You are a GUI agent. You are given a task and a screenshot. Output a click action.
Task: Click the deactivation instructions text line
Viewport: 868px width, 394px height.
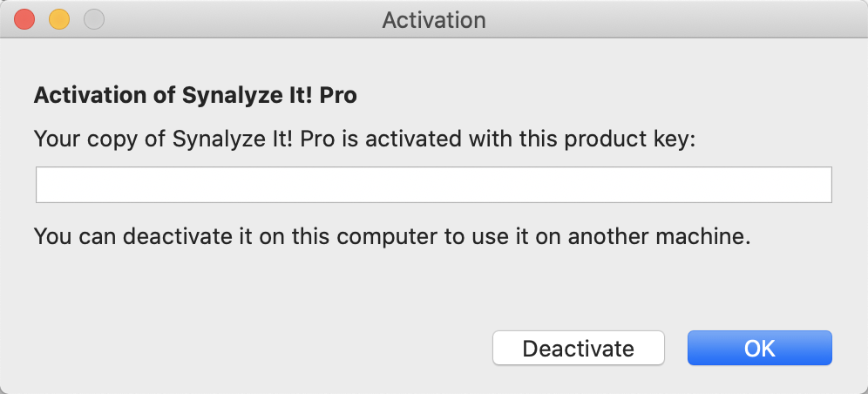pyautogui.click(x=391, y=236)
